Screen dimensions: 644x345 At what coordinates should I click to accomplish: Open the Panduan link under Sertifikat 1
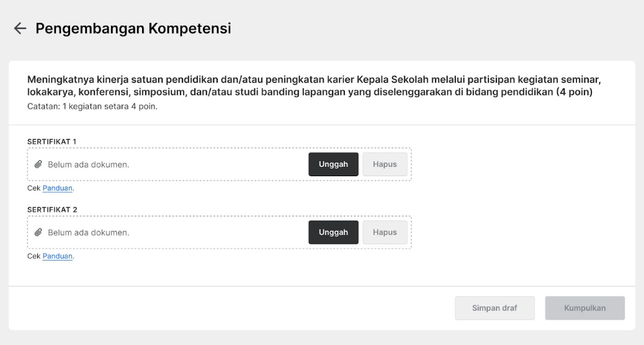pos(58,188)
